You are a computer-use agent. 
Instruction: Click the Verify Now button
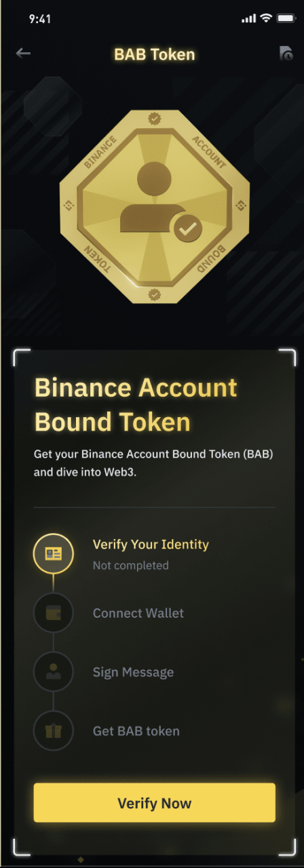[155, 803]
